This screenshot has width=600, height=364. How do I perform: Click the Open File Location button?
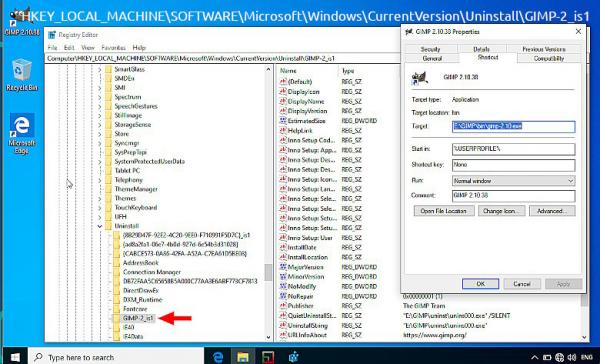coord(444,211)
